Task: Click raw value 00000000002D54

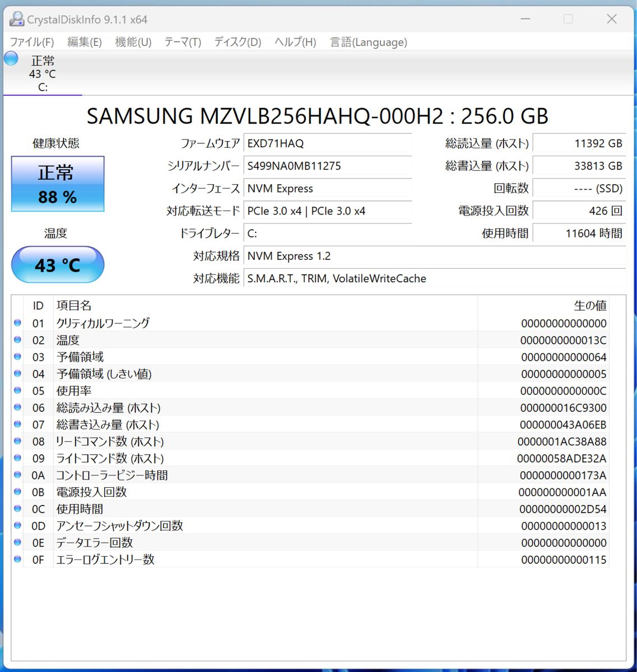Action: coord(563,509)
